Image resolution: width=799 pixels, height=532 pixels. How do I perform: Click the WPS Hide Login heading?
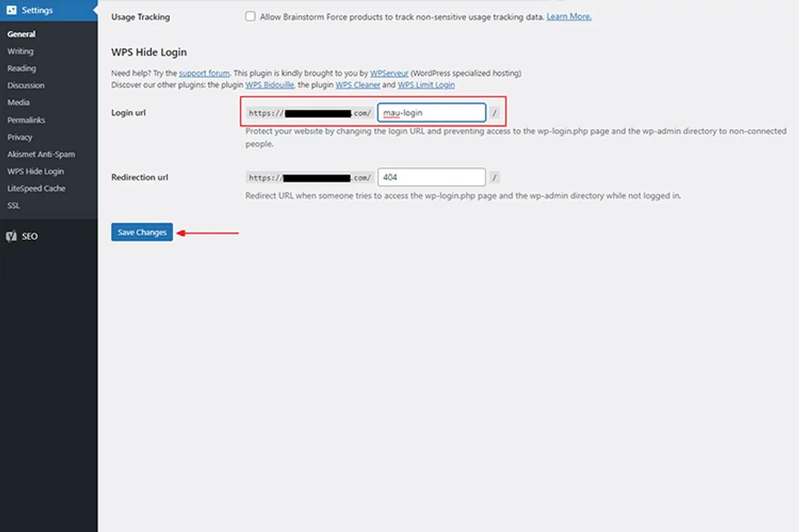point(149,52)
